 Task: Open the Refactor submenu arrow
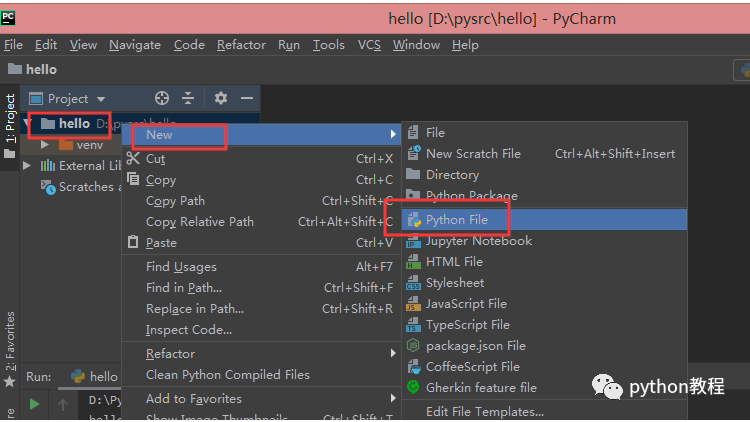pos(393,353)
